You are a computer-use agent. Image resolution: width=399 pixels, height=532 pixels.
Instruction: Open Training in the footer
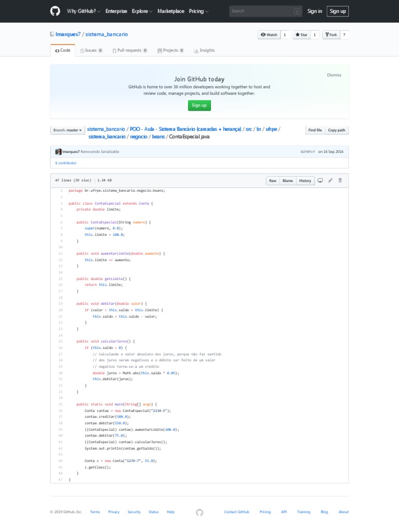click(x=303, y=512)
